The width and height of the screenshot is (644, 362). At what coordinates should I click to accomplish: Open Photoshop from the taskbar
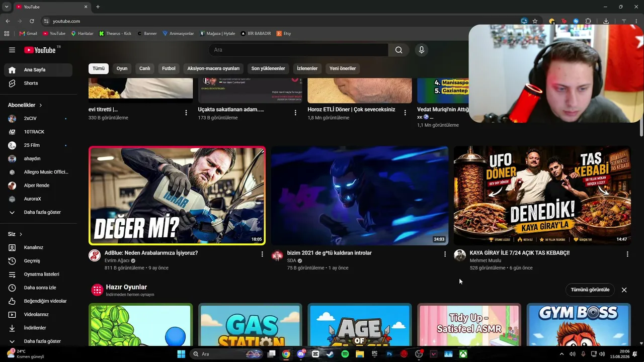pyautogui.click(x=389, y=354)
